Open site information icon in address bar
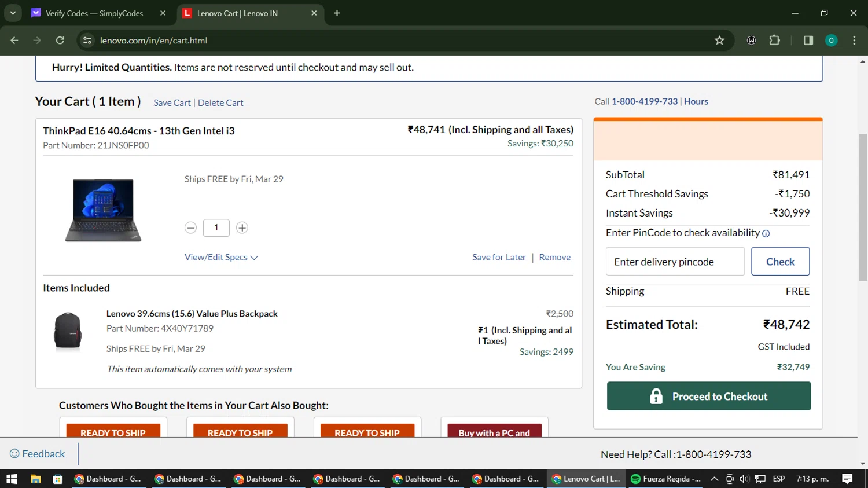The width and height of the screenshot is (868, 488). pyautogui.click(x=87, y=41)
